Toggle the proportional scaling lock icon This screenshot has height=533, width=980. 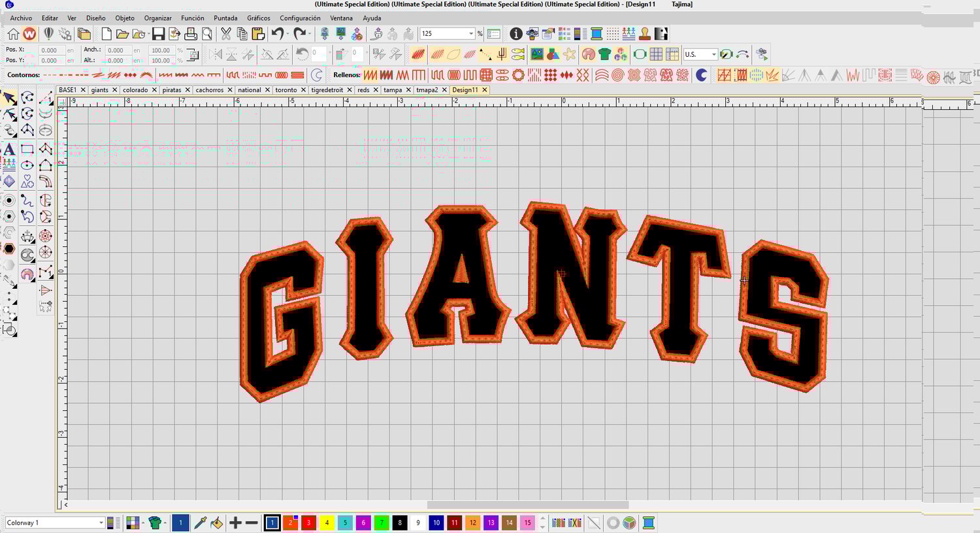tap(193, 55)
